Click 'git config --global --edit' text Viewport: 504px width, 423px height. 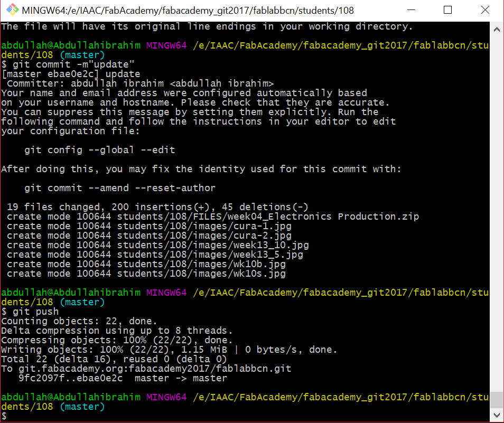tap(100, 150)
